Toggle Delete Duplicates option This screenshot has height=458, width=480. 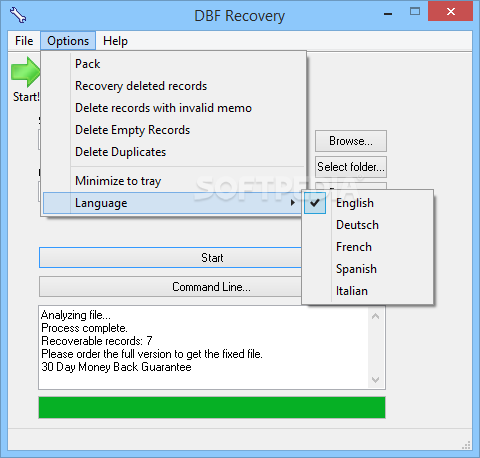click(x=173, y=152)
